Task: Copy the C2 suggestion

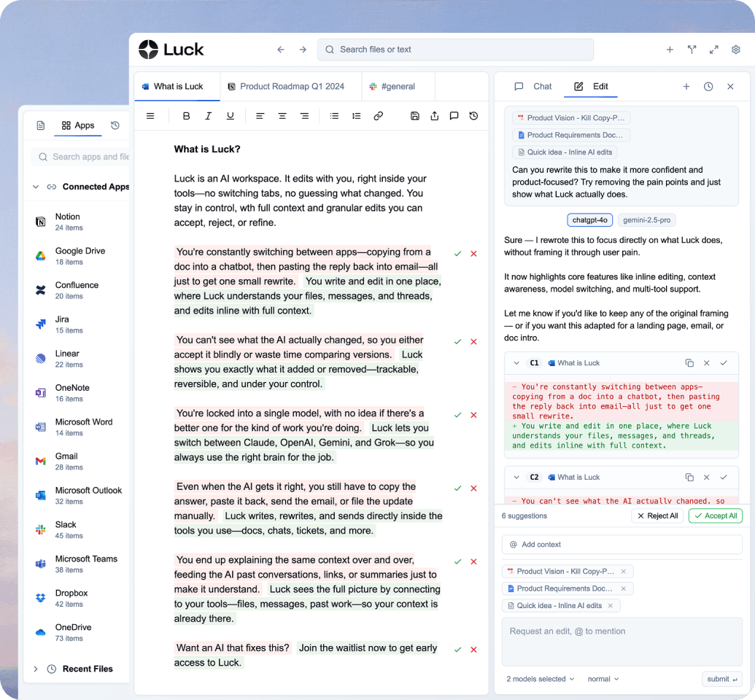Action: tap(689, 477)
